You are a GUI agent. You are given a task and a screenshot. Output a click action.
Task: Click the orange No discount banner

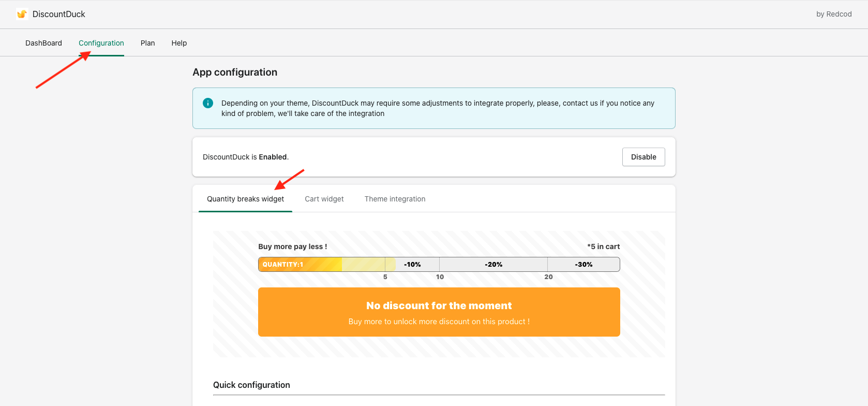[x=439, y=312]
